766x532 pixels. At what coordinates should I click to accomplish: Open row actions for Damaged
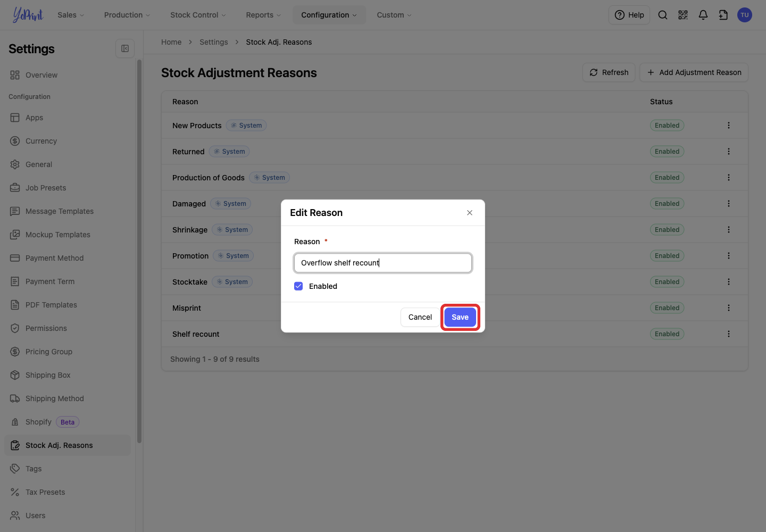click(x=729, y=204)
